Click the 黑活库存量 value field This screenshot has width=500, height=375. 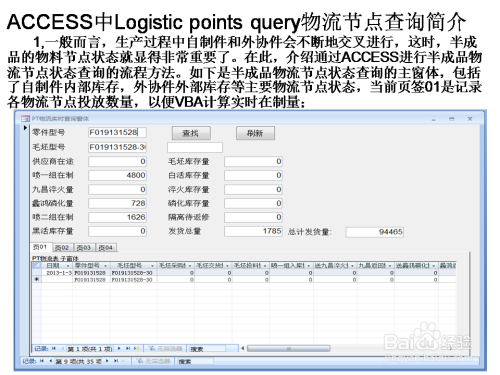pos(117,231)
